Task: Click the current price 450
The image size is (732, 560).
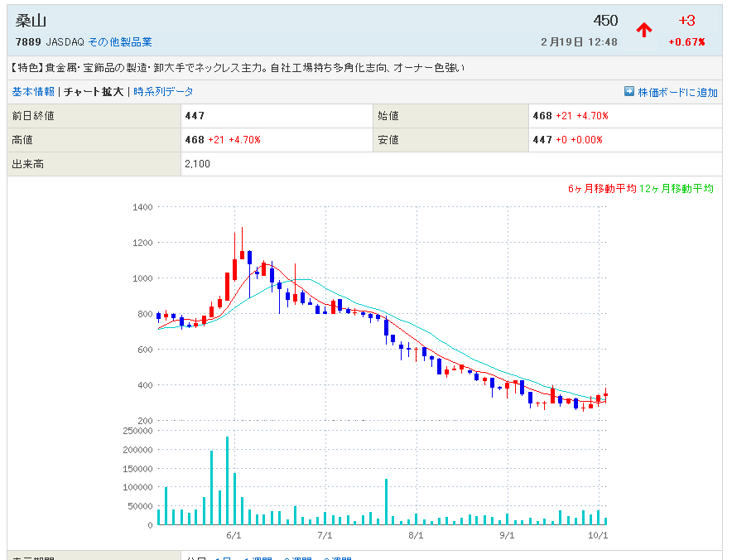Action: (605, 21)
